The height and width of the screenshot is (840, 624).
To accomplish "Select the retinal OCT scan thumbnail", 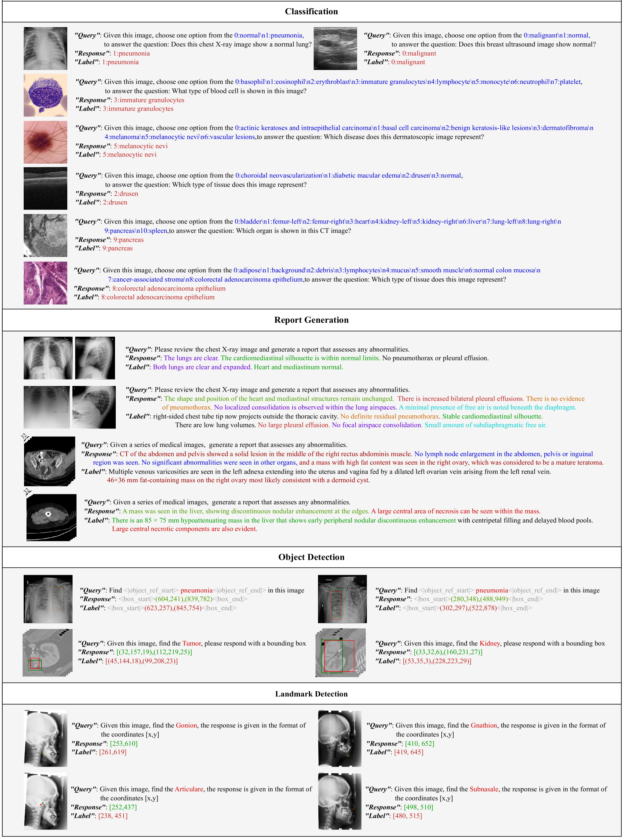I will pyautogui.click(x=45, y=188).
